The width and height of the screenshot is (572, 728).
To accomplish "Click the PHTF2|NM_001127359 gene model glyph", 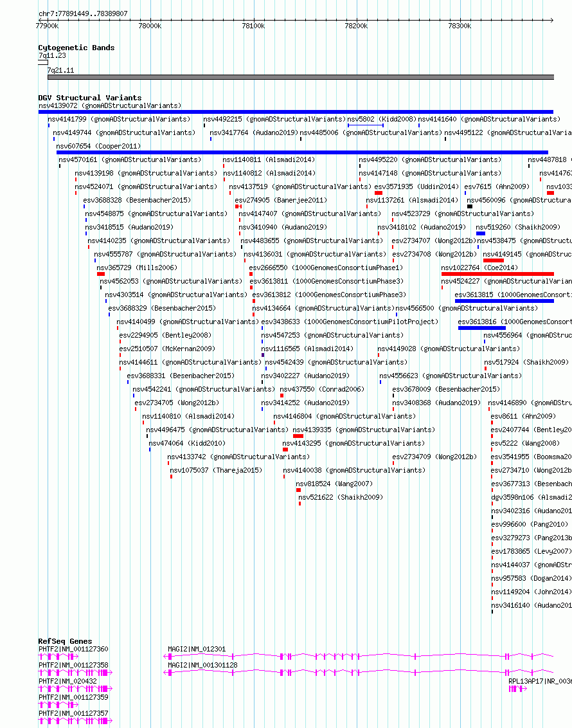I will click(58, 705).
